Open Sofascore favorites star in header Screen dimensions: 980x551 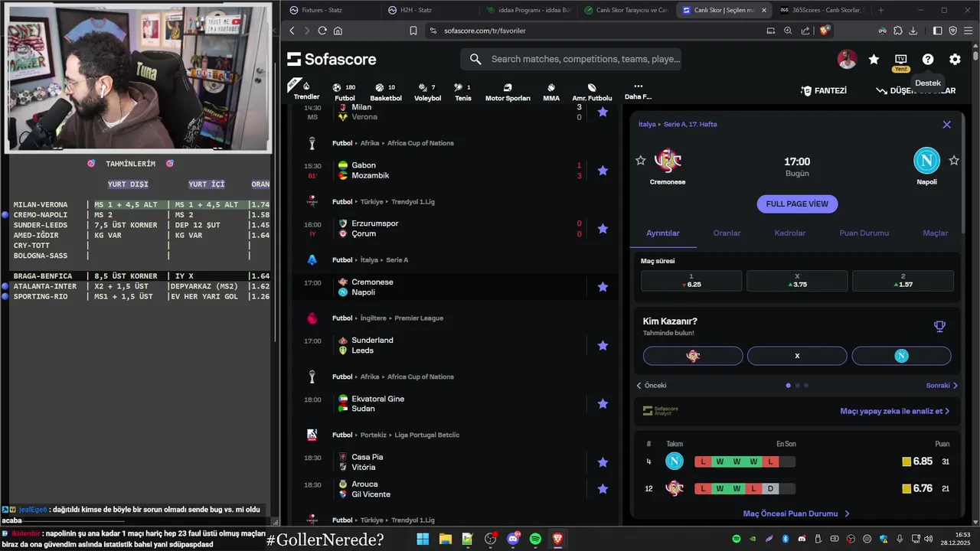874,59
